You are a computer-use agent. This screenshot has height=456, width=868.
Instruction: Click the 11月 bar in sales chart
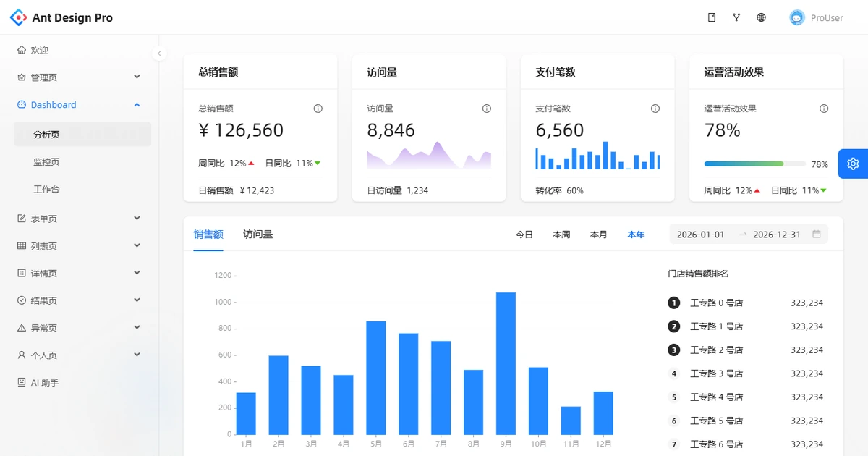(x=571, y=421)
